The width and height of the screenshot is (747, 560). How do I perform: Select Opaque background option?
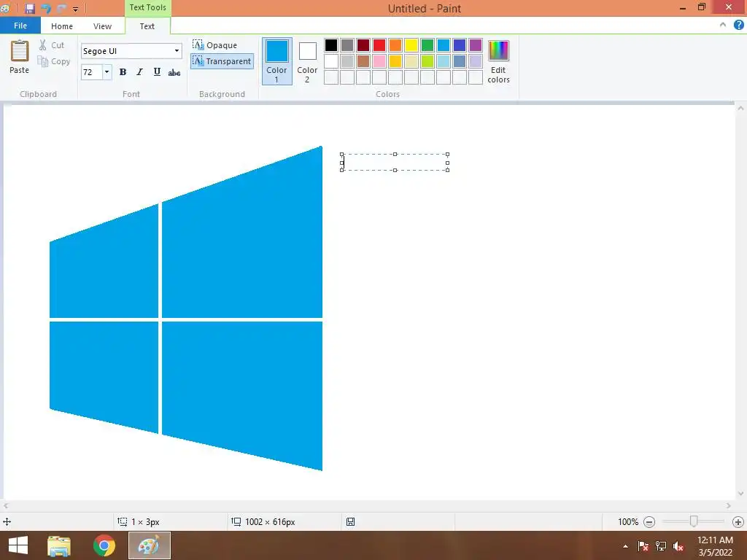(215, 45)
